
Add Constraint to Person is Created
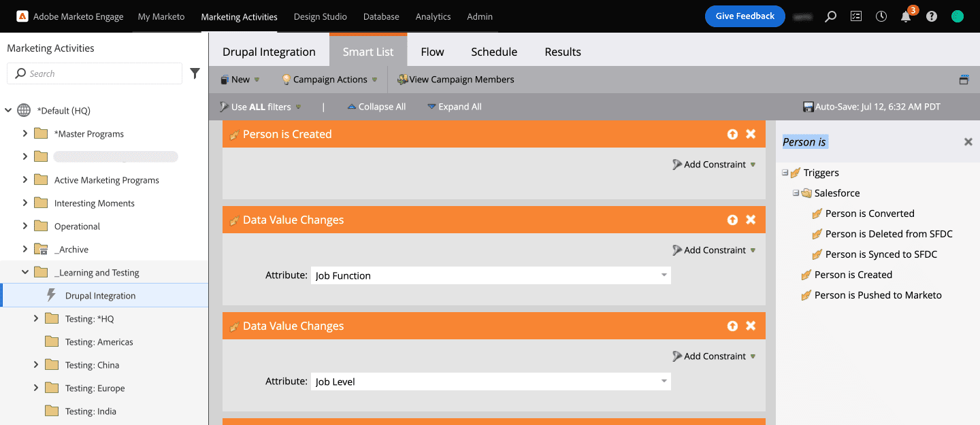(x=714, y=165)
